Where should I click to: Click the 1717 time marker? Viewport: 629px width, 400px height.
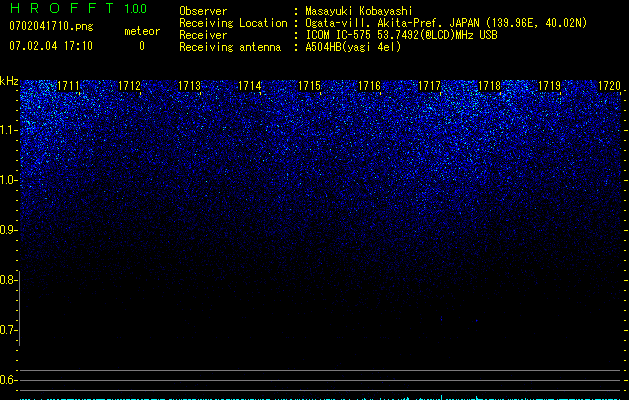429,86
